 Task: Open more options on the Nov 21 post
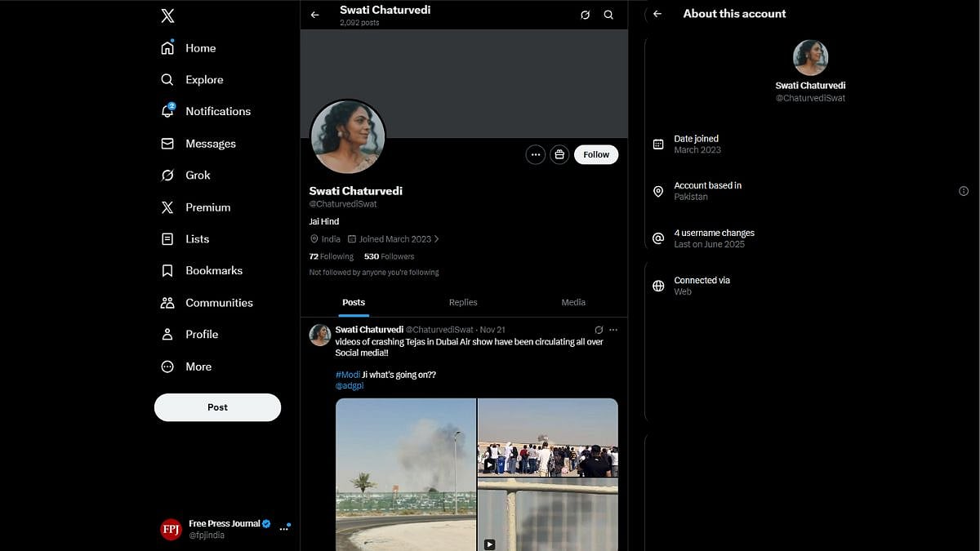click(x=613, y=329)
